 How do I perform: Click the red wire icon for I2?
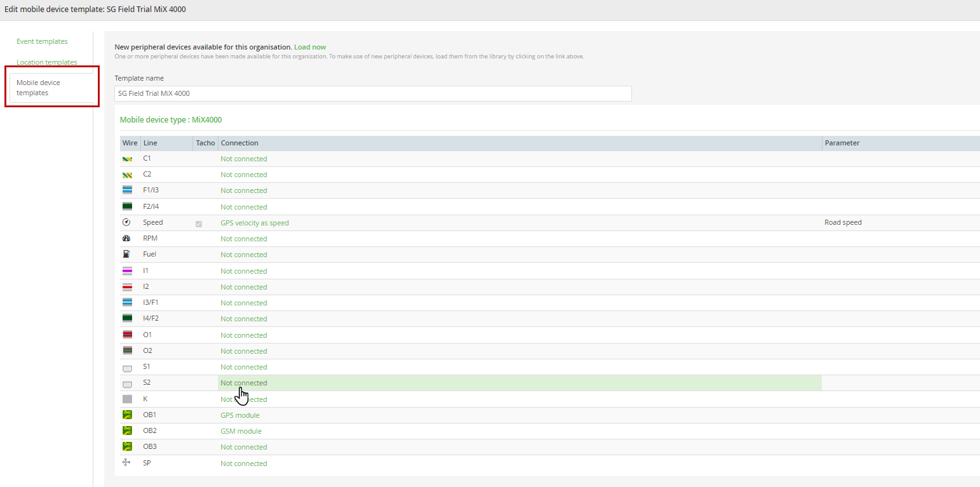click(127, 286)
